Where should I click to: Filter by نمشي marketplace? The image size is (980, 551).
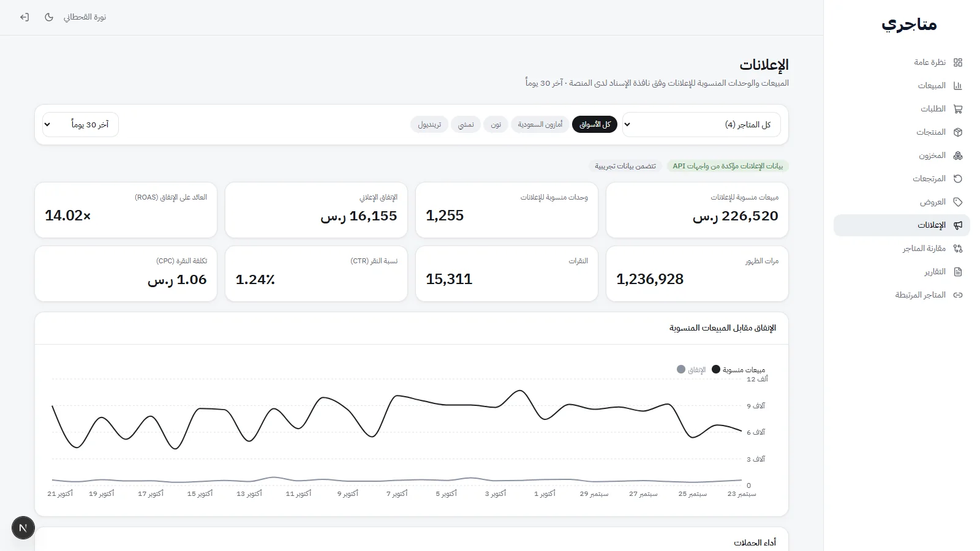[466, 124]
